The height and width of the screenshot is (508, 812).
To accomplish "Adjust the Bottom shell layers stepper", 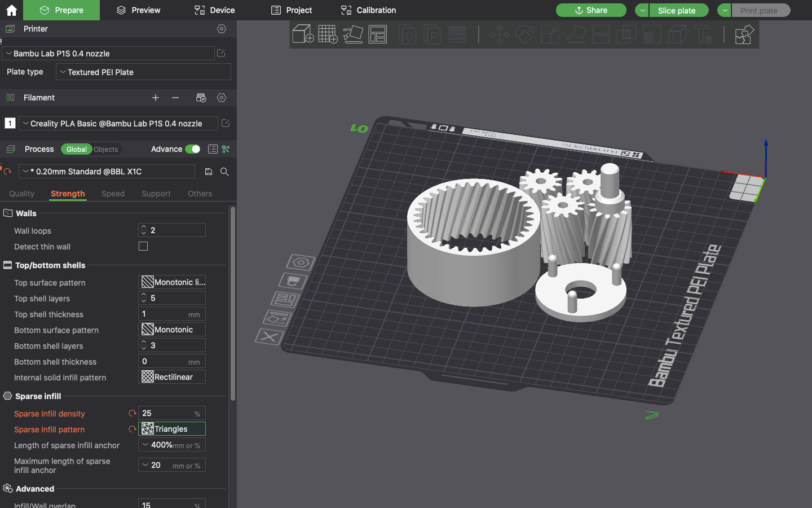I will 144,345.
